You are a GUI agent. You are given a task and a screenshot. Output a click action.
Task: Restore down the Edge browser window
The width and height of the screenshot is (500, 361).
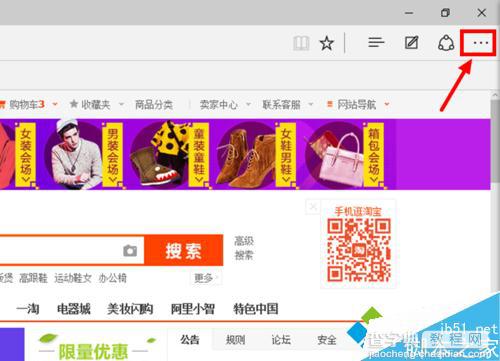445,13
